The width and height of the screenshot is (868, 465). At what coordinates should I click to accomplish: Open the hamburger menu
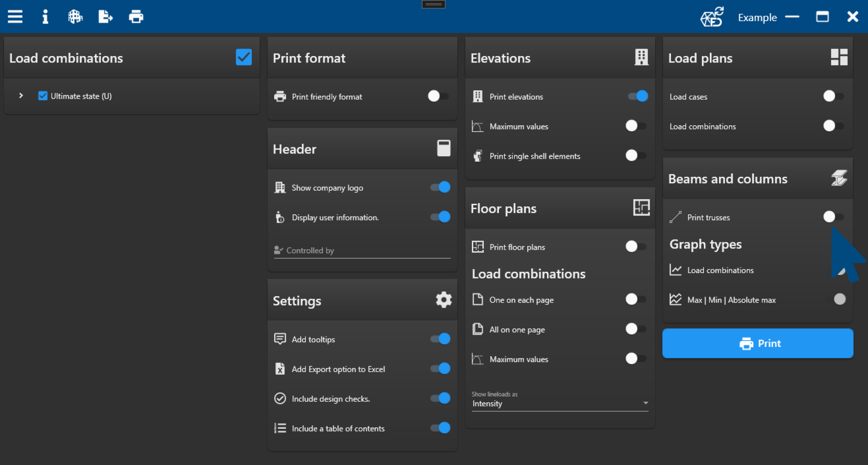15,17
